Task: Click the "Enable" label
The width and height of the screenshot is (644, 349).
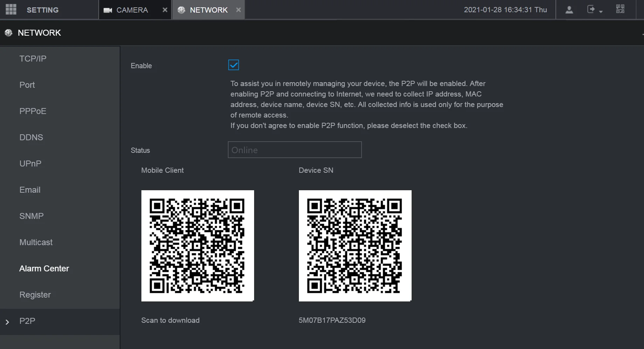Action: (141, 66)
